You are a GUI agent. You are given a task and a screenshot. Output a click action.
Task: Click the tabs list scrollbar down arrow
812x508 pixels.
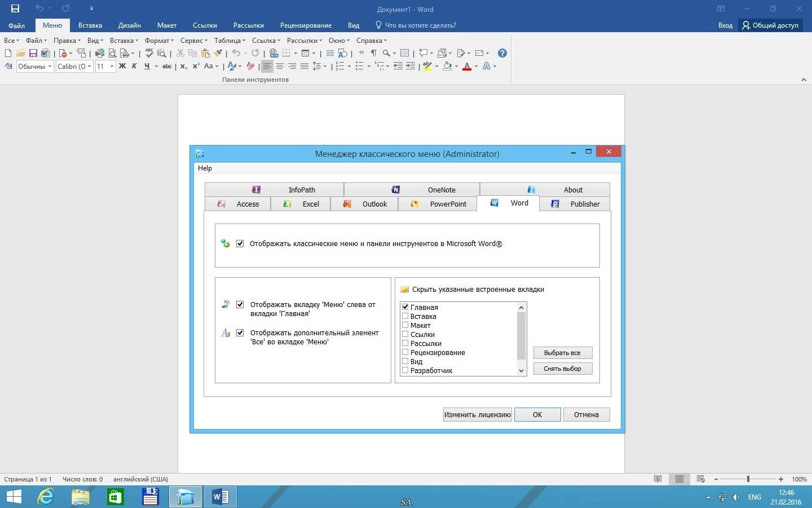pos(521,371)
